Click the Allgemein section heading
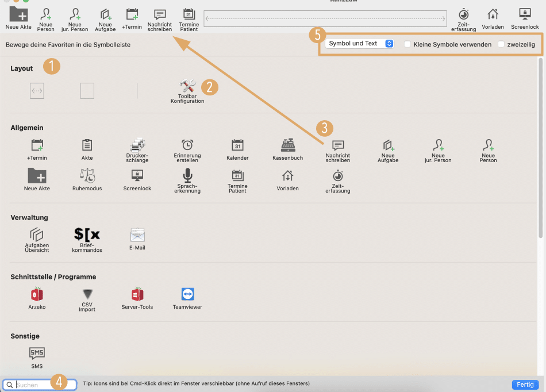Image resolution: width=546 pixels, height=392 pixels. (x=27, y=128)
